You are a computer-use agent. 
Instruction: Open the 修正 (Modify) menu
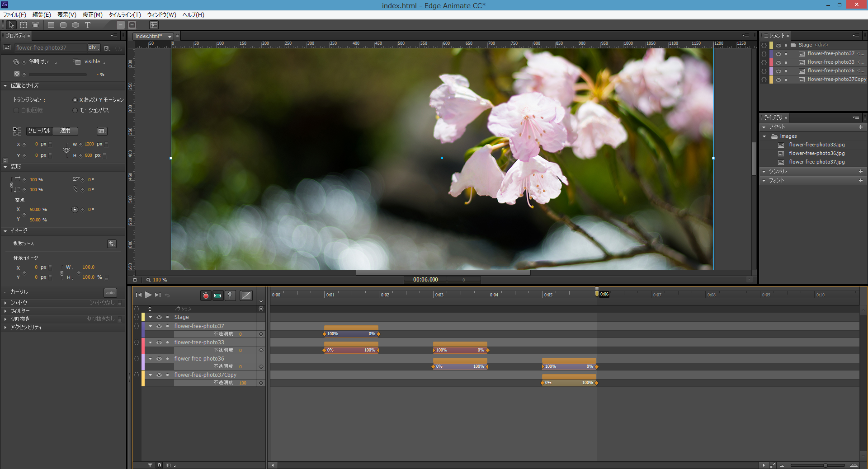(x=92, y=15)
